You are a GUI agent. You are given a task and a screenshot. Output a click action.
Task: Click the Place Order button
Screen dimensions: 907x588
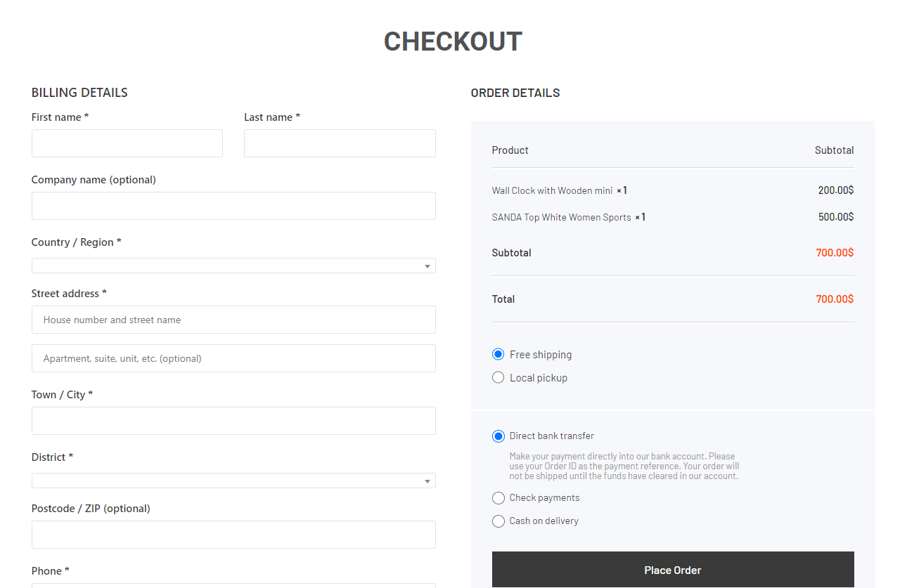[x=673, y=570]
